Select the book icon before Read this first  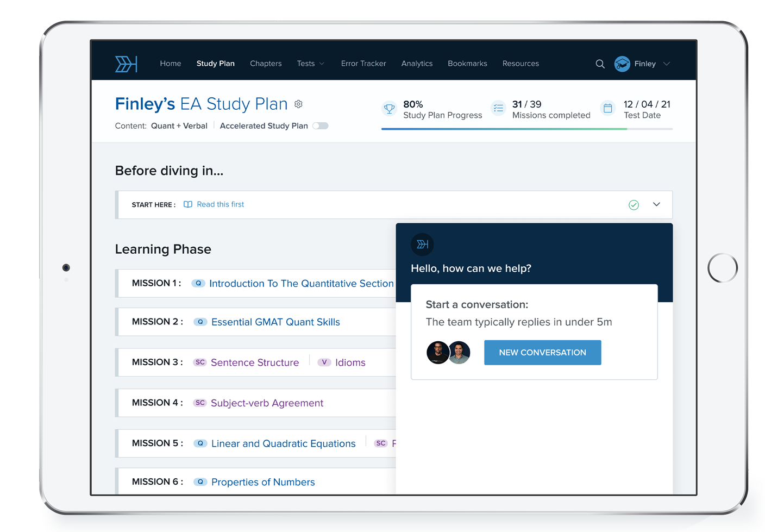pos(187,204)
